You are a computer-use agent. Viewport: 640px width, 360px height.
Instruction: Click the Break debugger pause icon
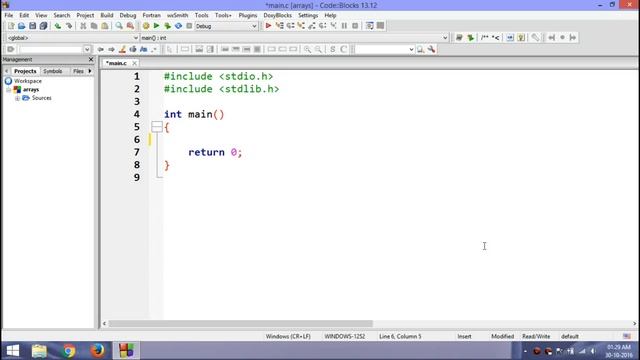(344, 26)
